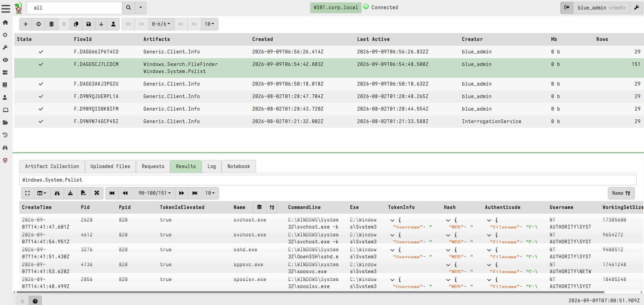Switch to Artifact Collection tab
644x305 pixels.
click(x=52, y=166)
